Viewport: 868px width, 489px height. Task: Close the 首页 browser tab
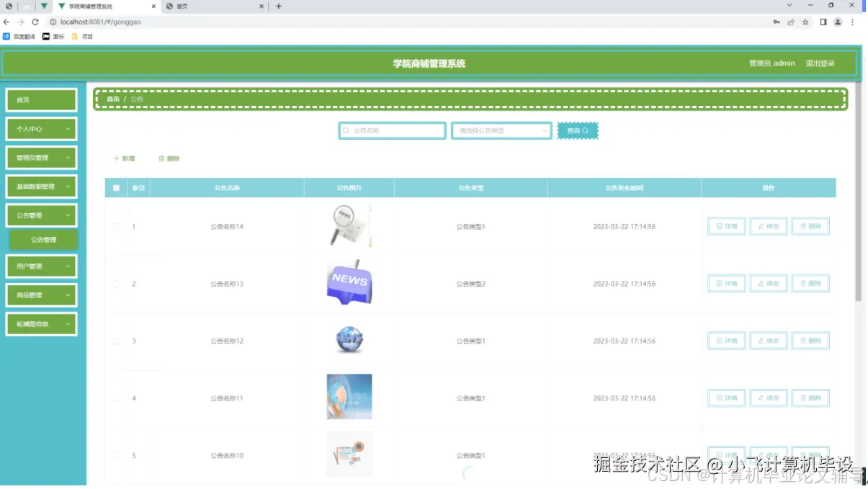pyautogui.click(x=262, y=6)
